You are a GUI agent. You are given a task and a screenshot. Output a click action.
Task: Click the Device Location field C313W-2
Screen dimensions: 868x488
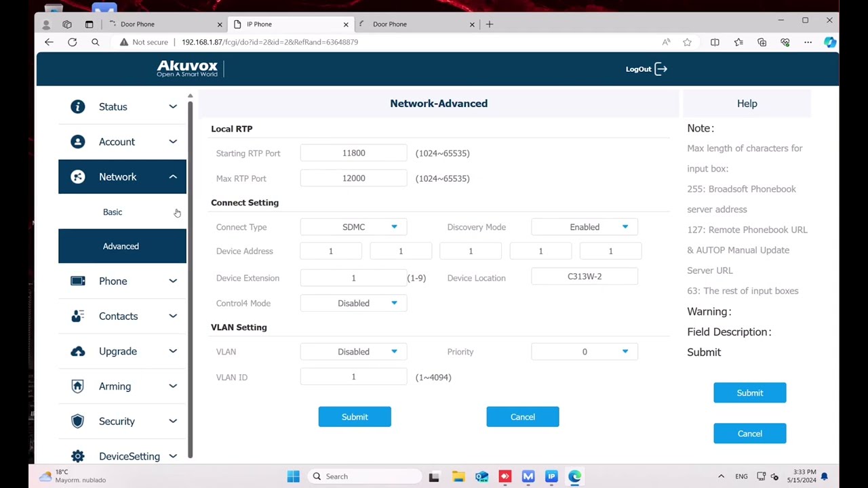(x=585, y=277)
